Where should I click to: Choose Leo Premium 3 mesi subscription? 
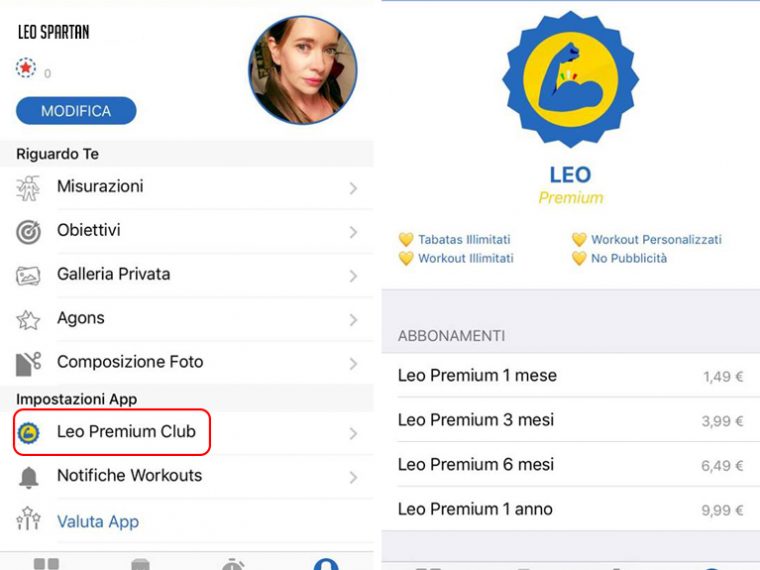[570, 420]
